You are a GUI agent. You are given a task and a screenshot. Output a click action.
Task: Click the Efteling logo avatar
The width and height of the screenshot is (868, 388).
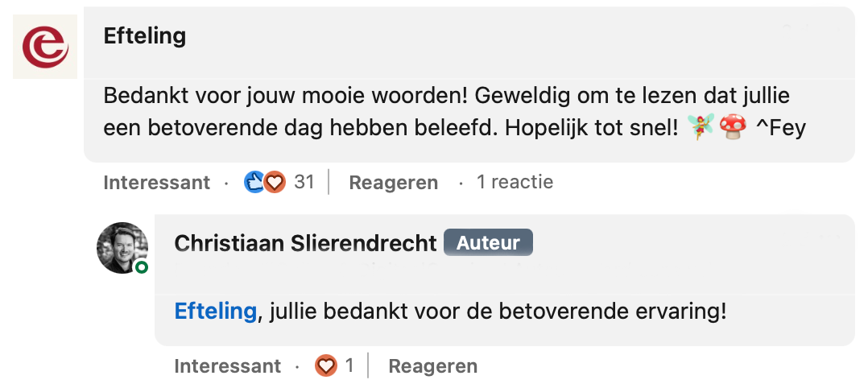(45, 47)
